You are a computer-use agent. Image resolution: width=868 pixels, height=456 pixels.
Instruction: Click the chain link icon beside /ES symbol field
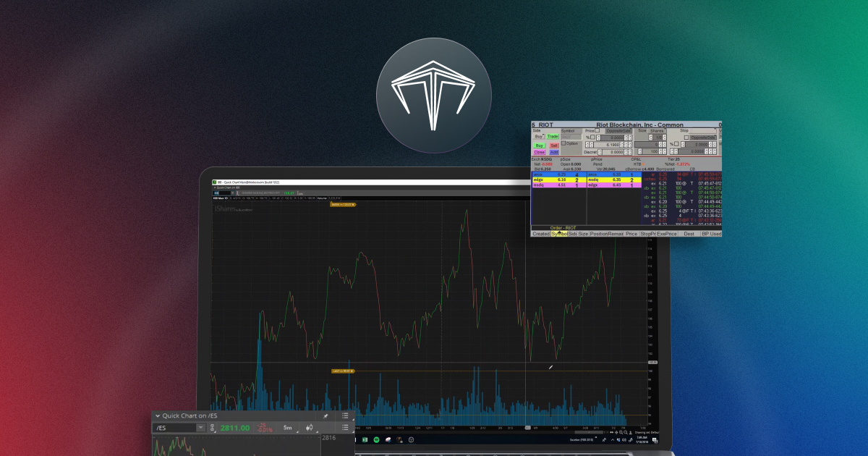213,428
